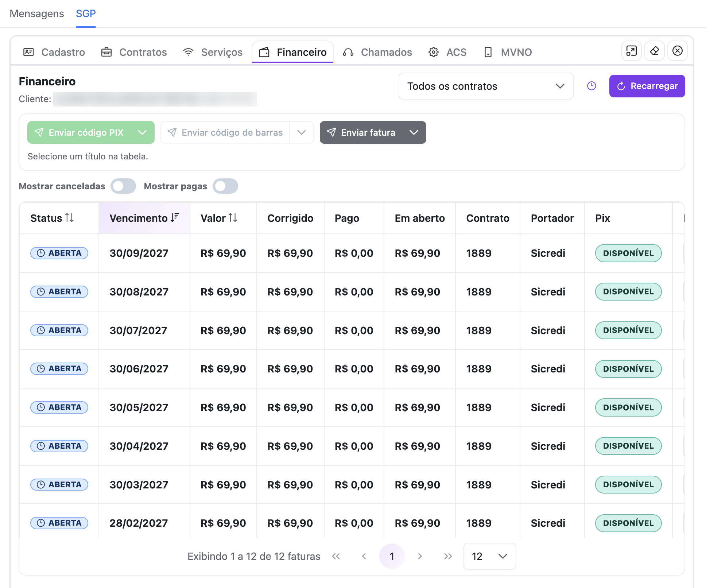The height and width of the screenshot is (588, 706).
Task: Click DISPONÍVEL badge for 30/05/2027
Action: (628, 407)
